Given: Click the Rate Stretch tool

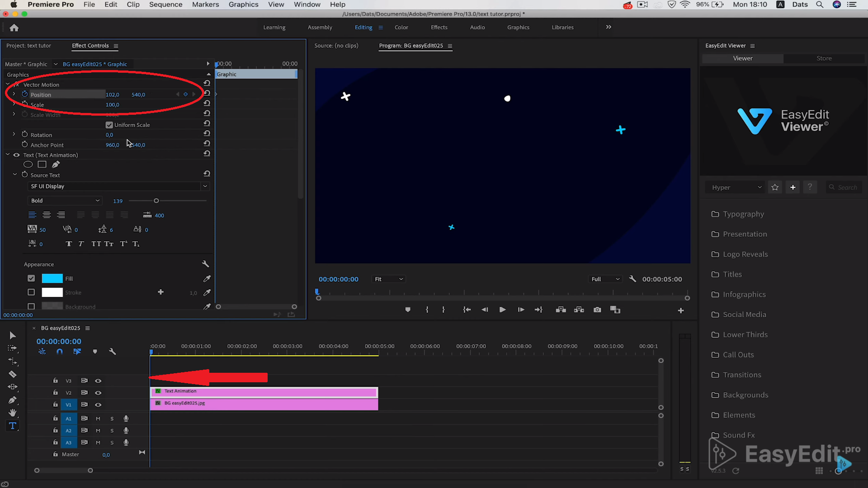Looking at the screenshot, I should point(13,362).
